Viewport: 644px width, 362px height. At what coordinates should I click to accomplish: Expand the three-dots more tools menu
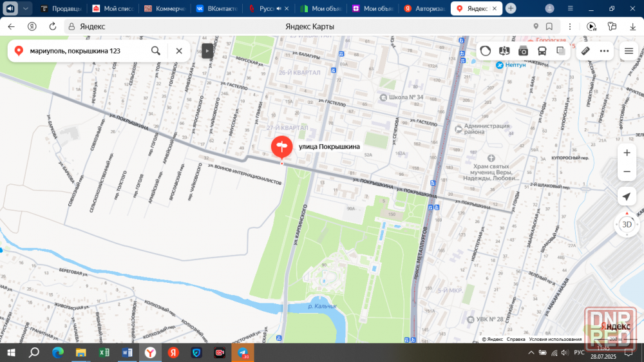pos(604,51)
